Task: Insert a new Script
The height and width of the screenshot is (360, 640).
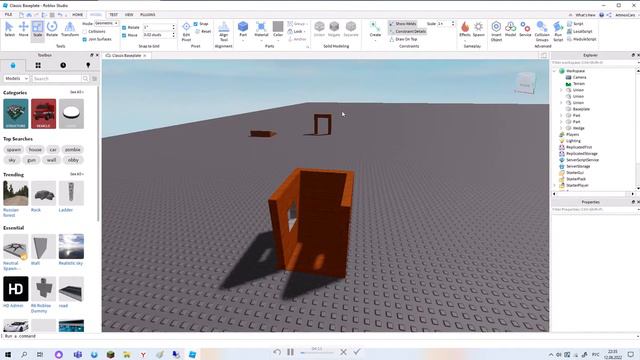Action: pyautogui.click(x=576, y=24)
